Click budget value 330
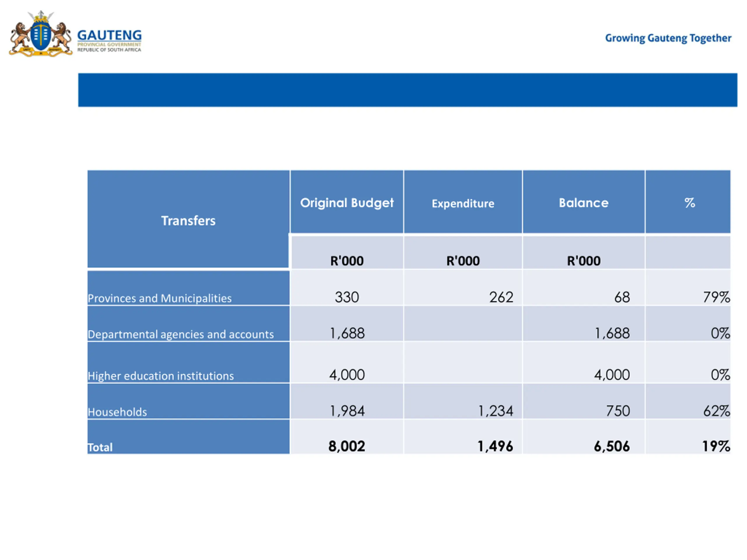This screenshot has height=560, width=747. click(347, 297)
